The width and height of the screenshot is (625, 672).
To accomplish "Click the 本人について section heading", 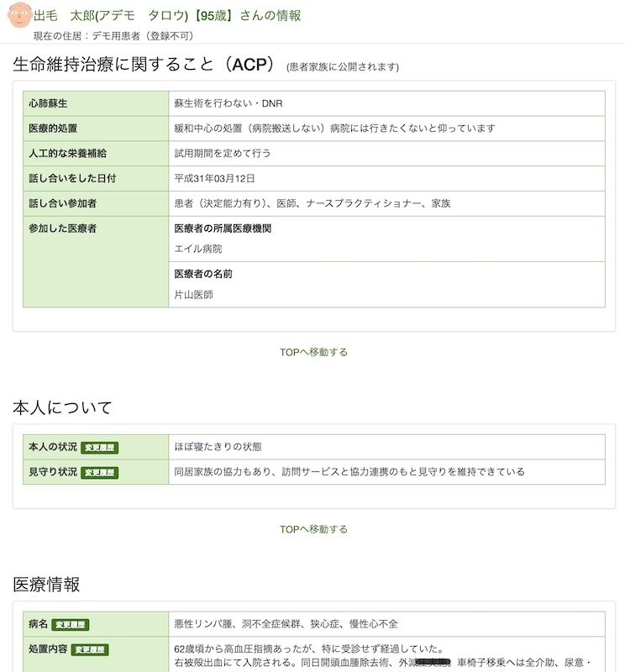I will [x=62, y=408].
